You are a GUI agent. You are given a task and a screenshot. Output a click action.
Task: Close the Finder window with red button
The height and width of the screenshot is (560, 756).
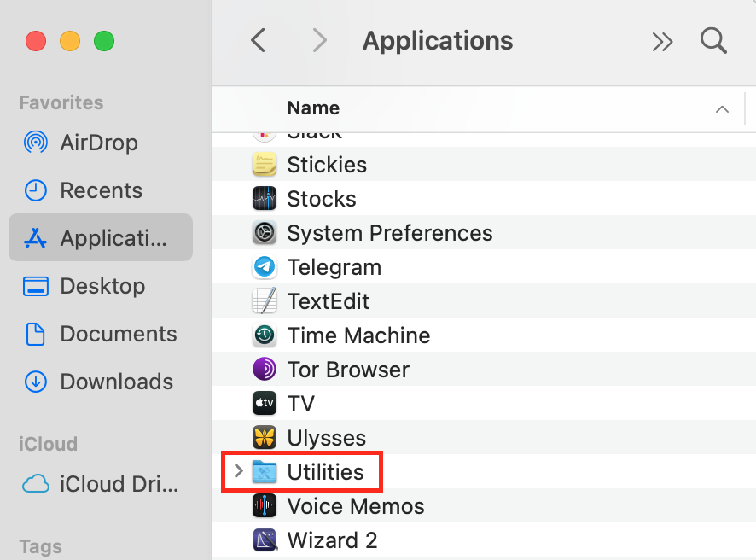point(36,41)
